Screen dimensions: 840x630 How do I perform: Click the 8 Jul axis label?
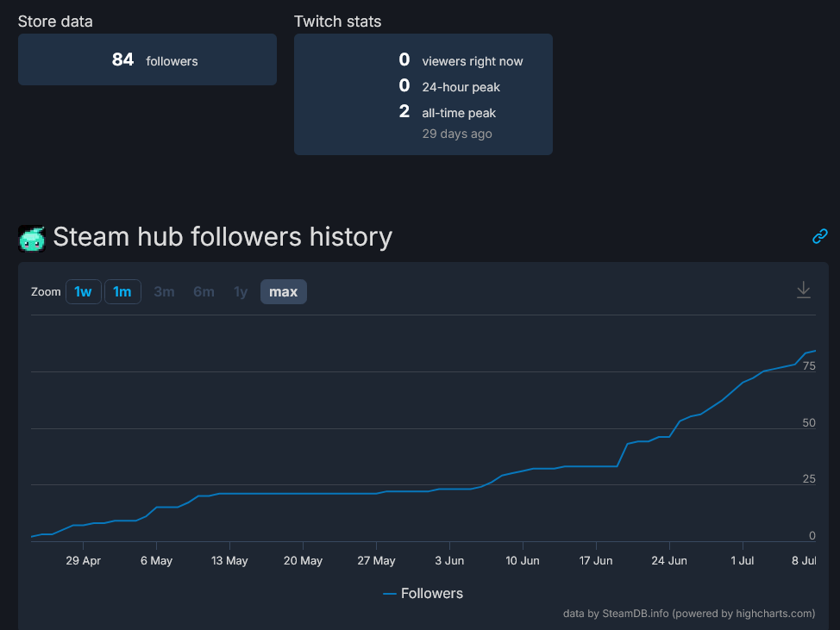click(x=804, y=560)
